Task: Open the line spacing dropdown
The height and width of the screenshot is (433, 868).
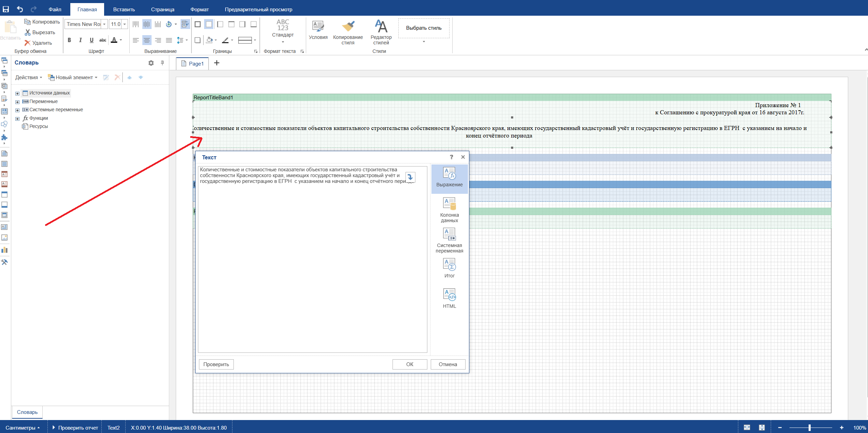Action: pos(186,40)
